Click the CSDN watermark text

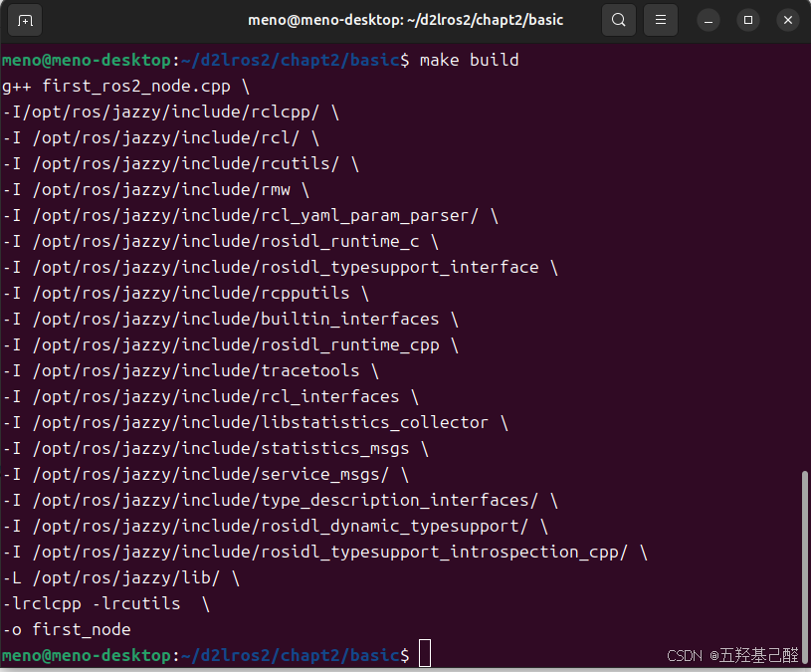pos(734,655)
